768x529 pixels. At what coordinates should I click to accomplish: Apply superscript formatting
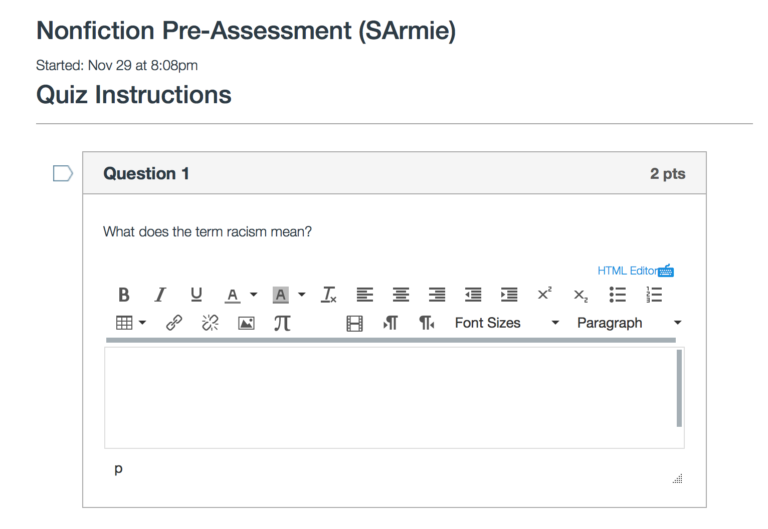pos(545,295)
